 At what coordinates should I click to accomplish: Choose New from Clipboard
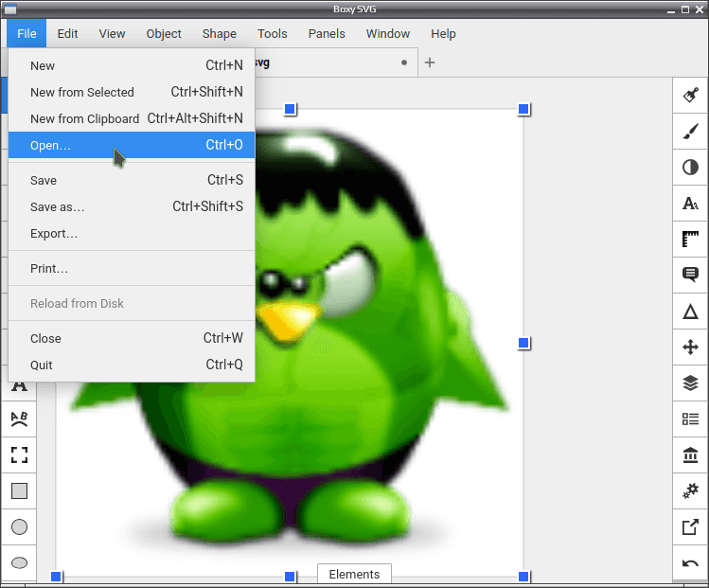tap(132, 118)
